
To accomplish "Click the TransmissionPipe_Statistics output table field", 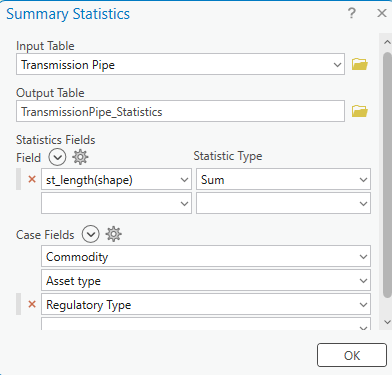I will coord(180,111).
